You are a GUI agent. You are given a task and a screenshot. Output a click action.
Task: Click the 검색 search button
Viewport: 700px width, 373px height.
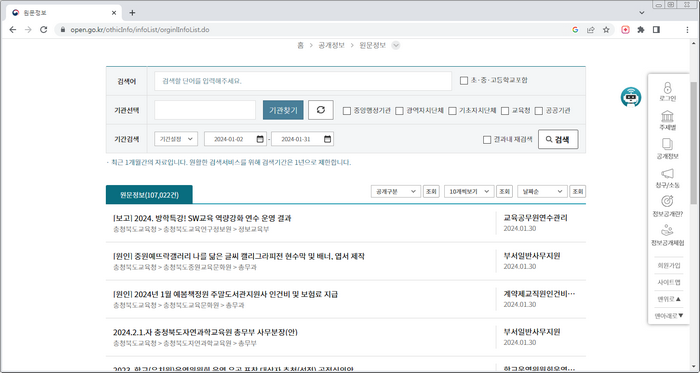tap(558, 139)
